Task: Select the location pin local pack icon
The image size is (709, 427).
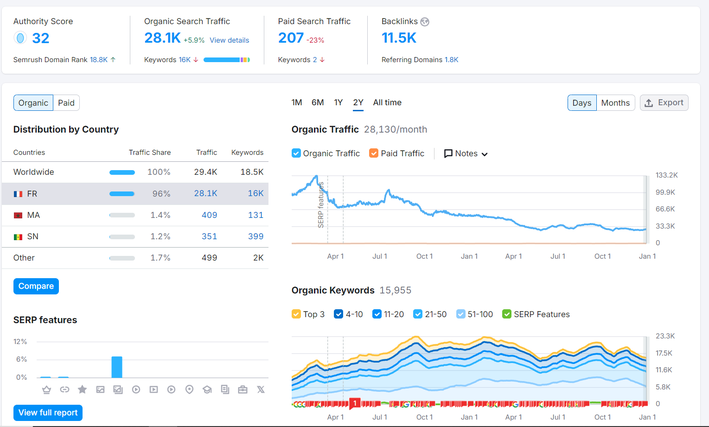Action: coord(189,389)
